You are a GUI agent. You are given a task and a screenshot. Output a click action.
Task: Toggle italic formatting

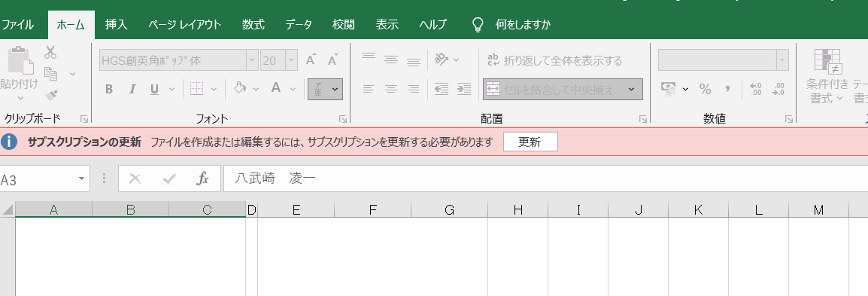coord(132,89)
